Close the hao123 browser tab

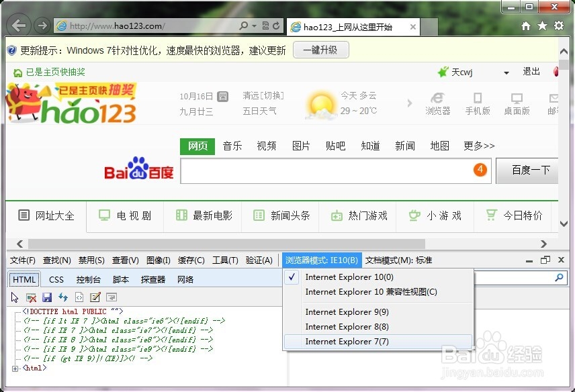[x=413, y=27]
